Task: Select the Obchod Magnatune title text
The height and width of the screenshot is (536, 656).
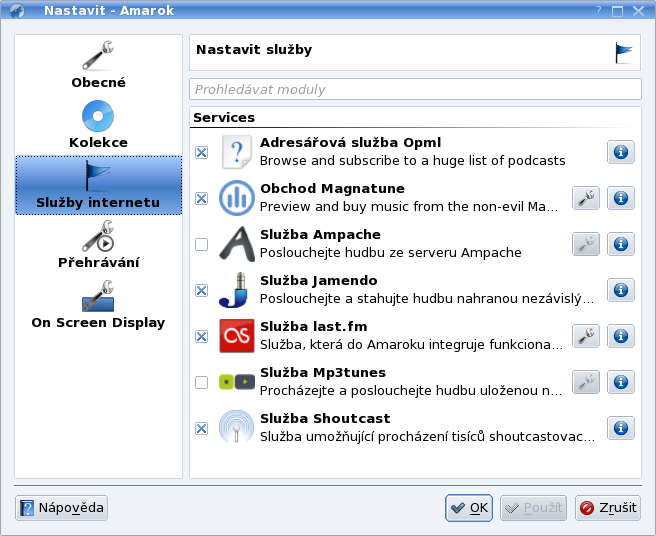Action: [x=332, y=189]
